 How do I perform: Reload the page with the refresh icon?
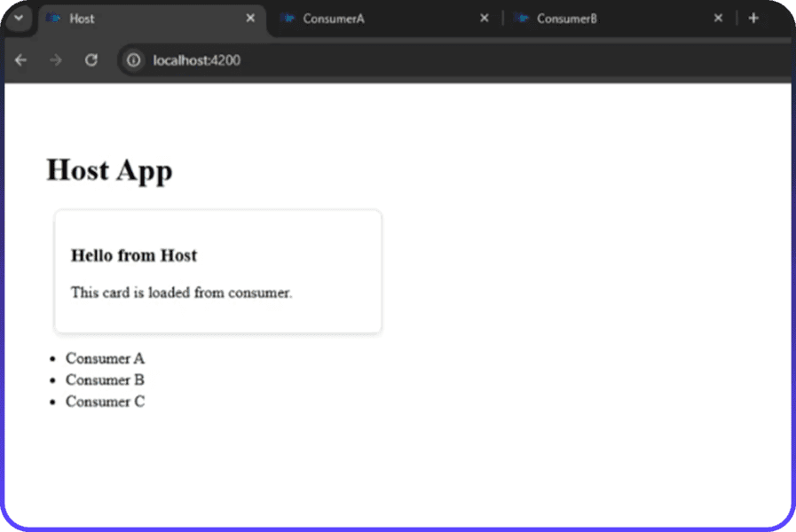[91, 60]
